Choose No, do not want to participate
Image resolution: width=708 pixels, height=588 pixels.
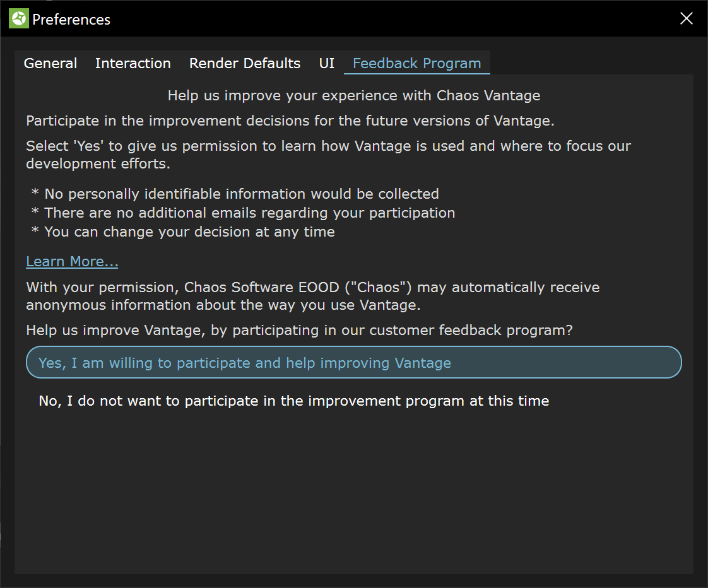[x=354, y=401]
